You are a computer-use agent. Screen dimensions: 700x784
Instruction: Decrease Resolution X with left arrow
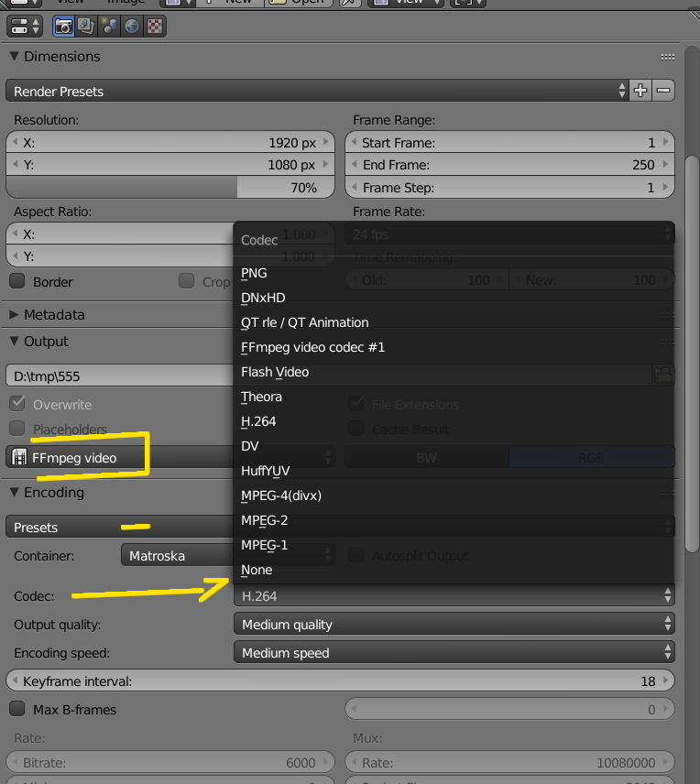pyautogui.click(x=15, y=142)
